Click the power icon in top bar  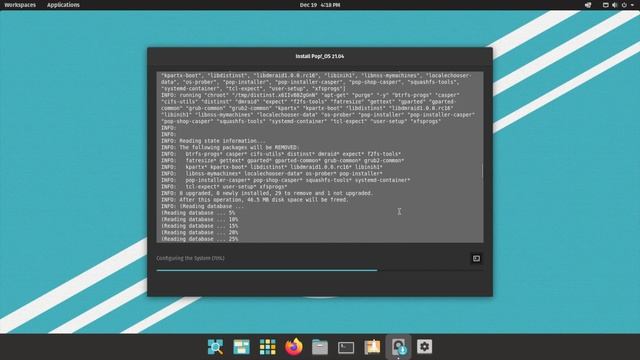coord(624,5)
